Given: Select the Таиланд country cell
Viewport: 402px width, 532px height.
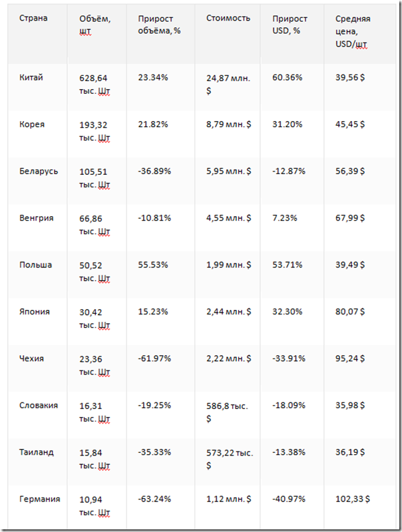Looking at the screenshot, I should tap(37, 452).
